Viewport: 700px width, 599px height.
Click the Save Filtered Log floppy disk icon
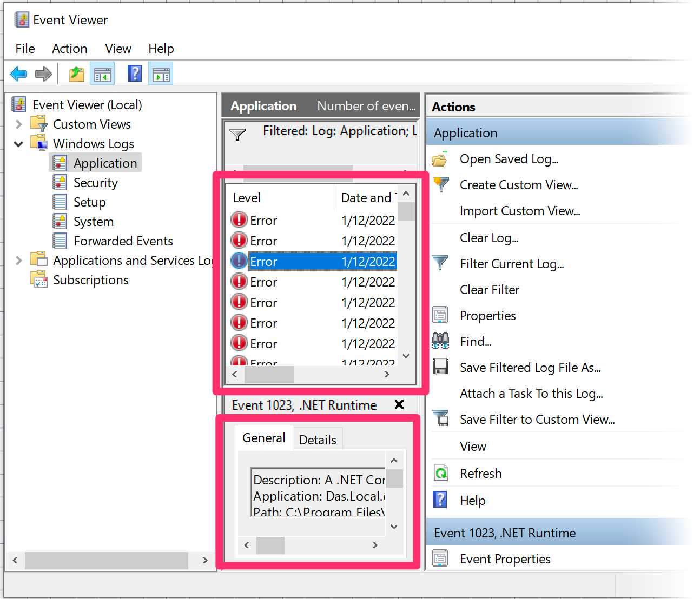coord(440,367)
